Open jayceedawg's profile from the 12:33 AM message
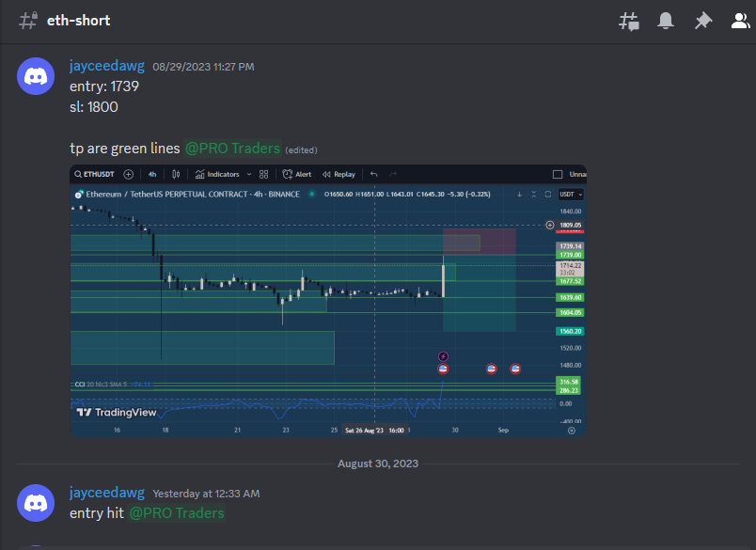This screenshot has height=550, width=756. (107, 492)
